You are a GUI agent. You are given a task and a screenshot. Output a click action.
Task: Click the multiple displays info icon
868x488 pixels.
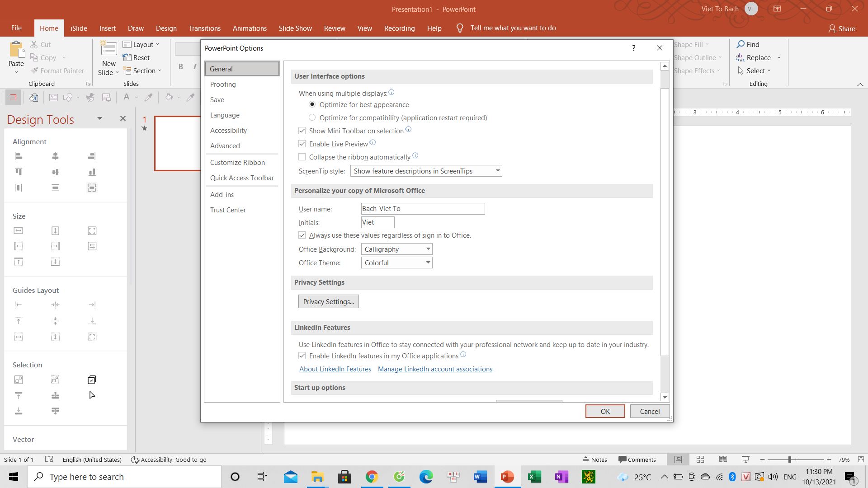391,92
